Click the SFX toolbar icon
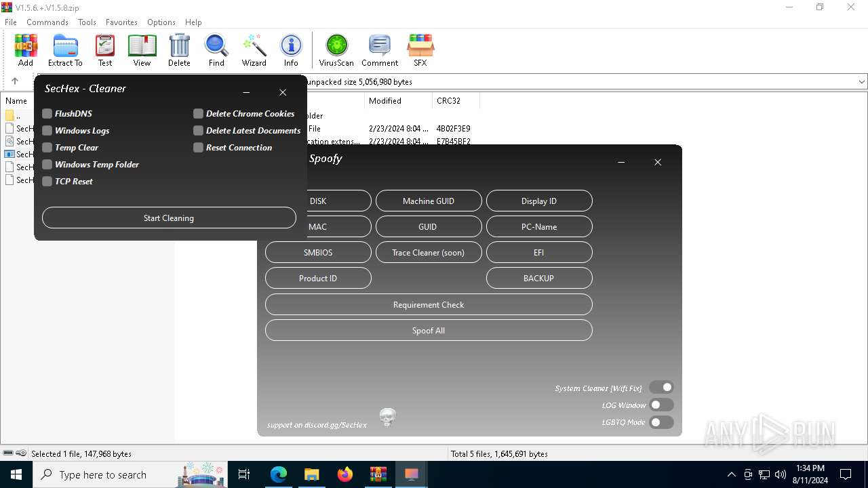Viewport: 868px width, 488px height. [420, 51]
